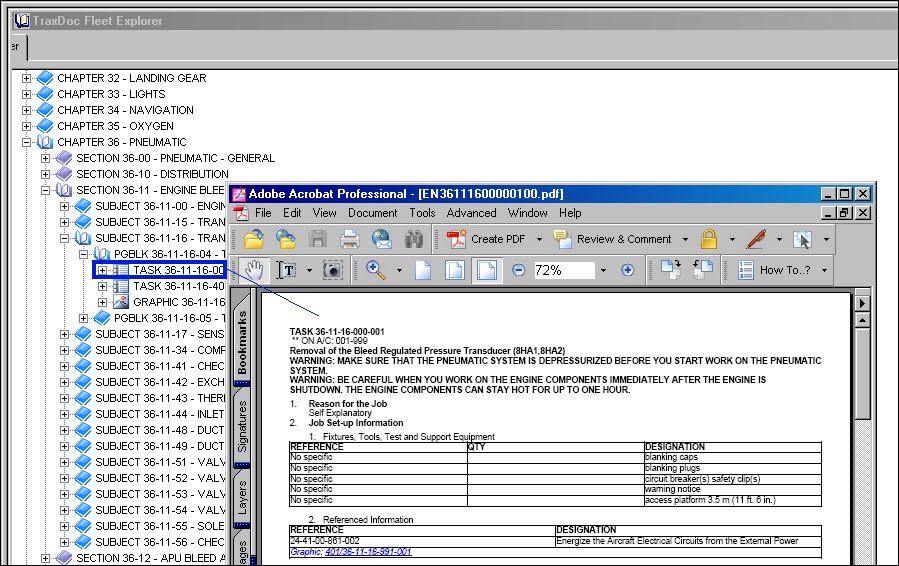The height and width of the screenshot is (566, 899).
Task: Click the Search binoculars icon
Action: click(413, 239)
